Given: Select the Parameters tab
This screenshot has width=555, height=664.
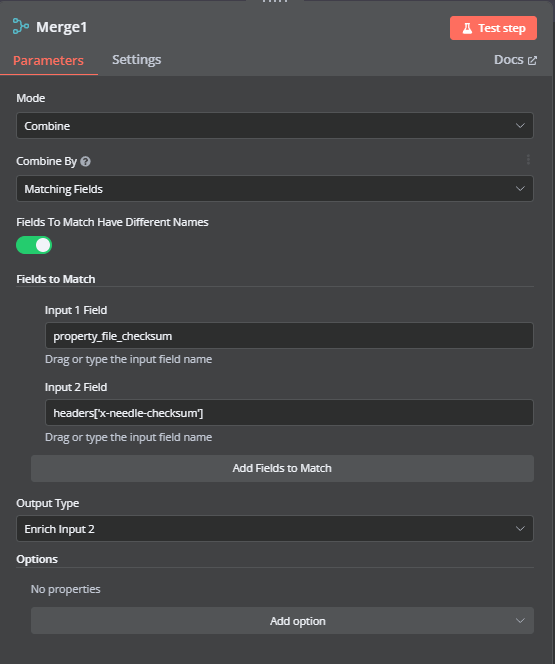Looking at the screenshot, I should pyautogui.click(x=48, y=61).
